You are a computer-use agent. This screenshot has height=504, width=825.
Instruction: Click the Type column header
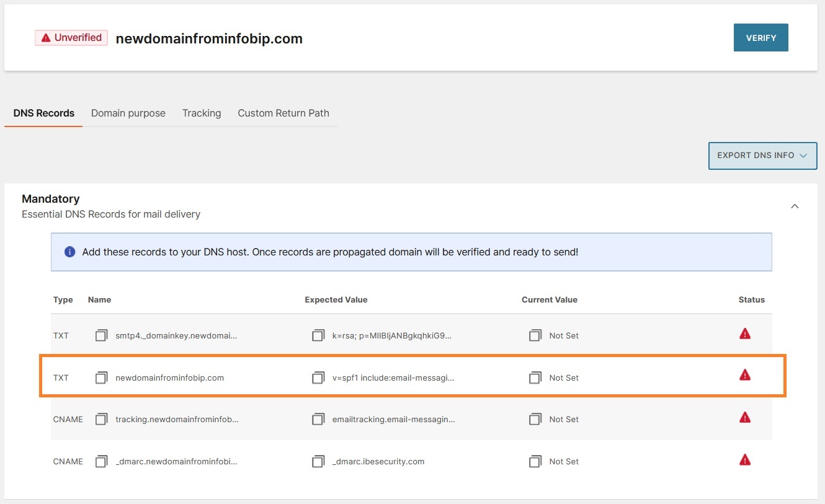63,299
